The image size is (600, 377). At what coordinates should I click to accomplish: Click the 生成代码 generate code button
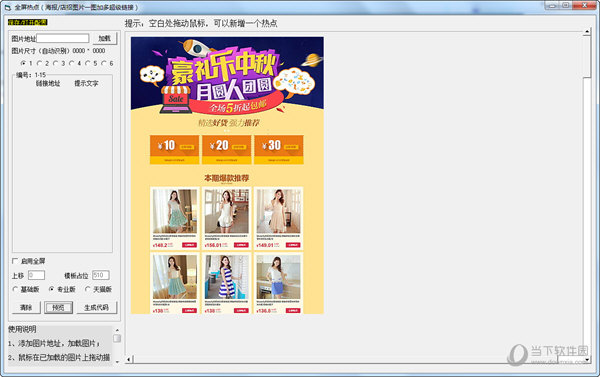[x=96, y=307]
